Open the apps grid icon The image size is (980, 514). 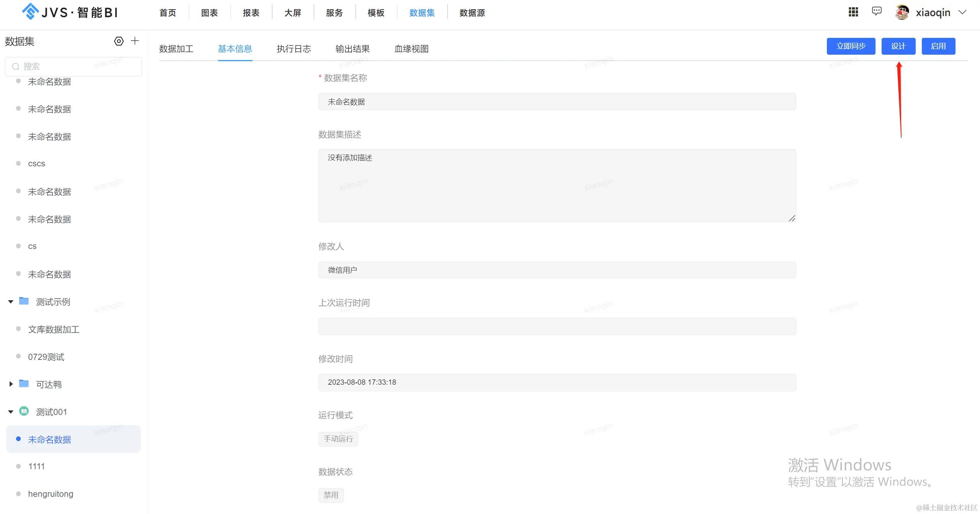tap(853, 12)
